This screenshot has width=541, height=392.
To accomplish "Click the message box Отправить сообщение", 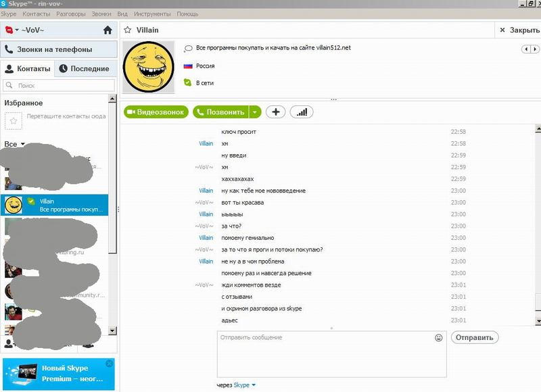I will (x=331, y=354).
